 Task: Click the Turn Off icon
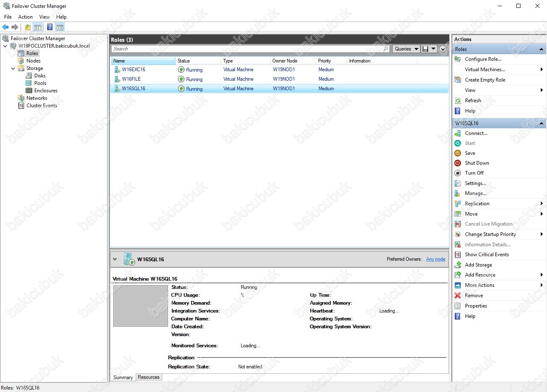[458, 173]
